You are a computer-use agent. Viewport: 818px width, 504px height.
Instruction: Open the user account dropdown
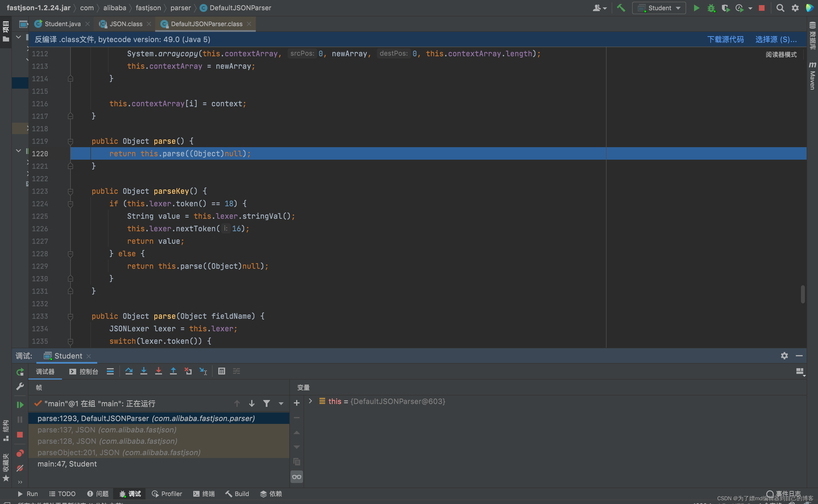click(599, 8)
